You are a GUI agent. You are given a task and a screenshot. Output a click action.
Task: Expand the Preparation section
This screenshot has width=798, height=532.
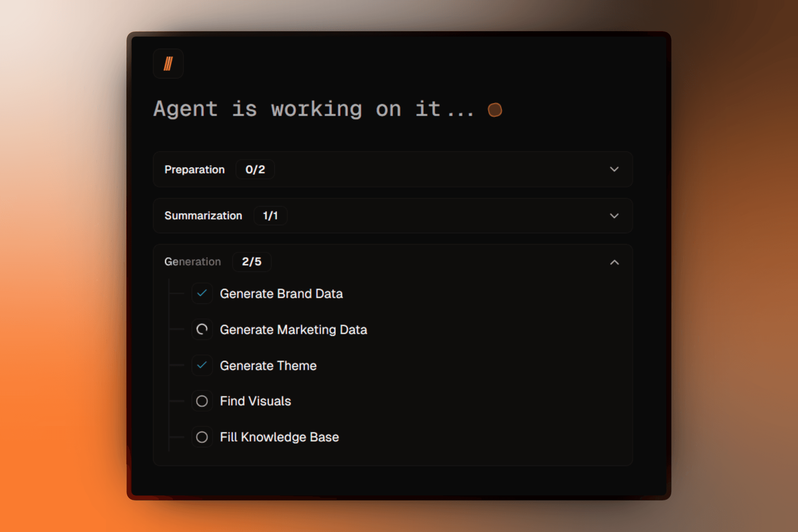614,169
